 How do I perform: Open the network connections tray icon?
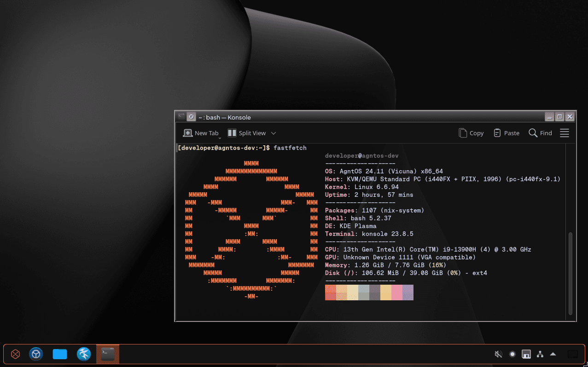click(x=540, y=354)
